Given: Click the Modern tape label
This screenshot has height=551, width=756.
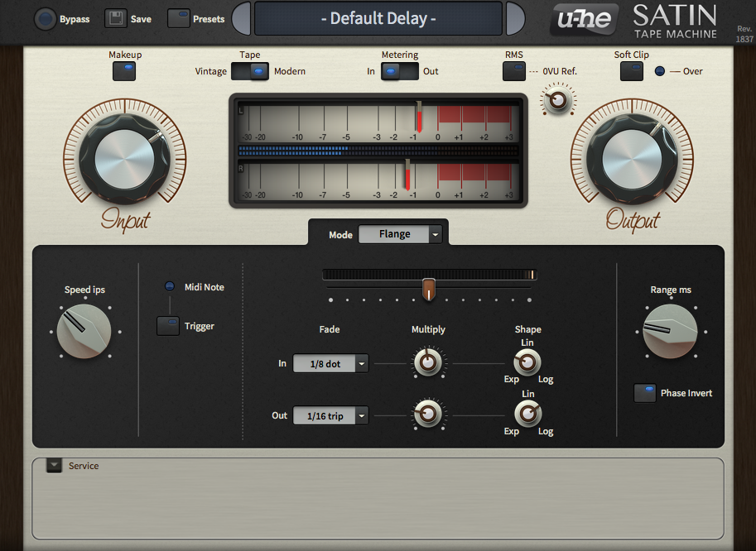Looking at the screenshot, I should pyautogui.click(x=290, y=71).
